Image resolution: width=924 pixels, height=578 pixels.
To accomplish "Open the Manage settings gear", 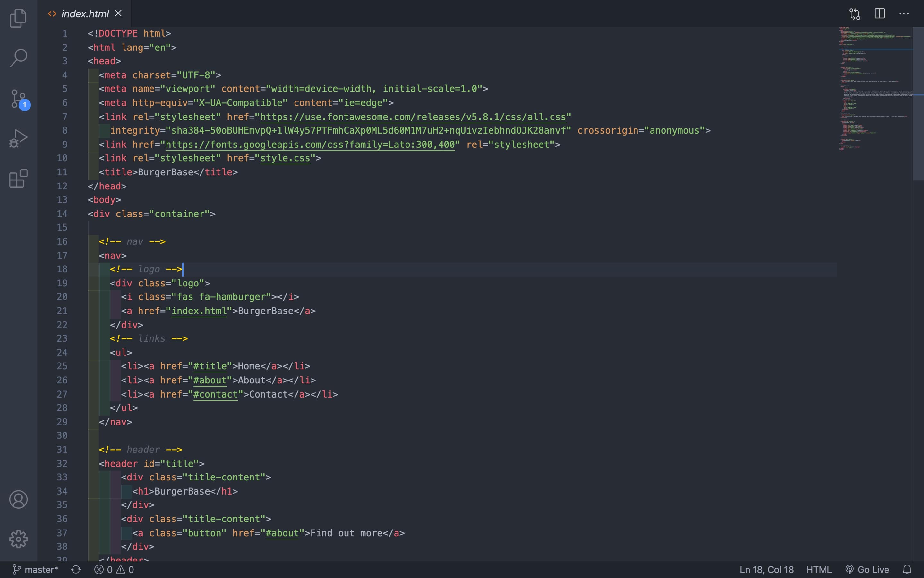I will coord(18,539).
